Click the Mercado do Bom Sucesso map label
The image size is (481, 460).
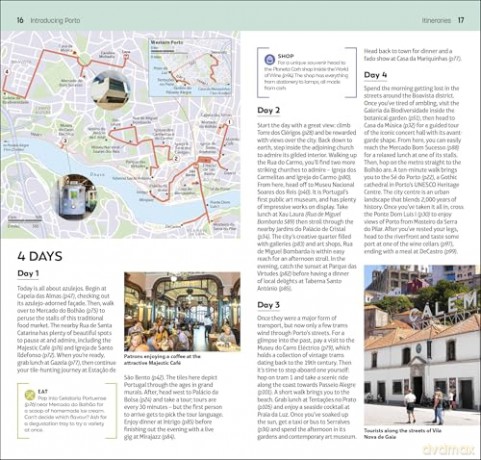click(x=71, y=83)
